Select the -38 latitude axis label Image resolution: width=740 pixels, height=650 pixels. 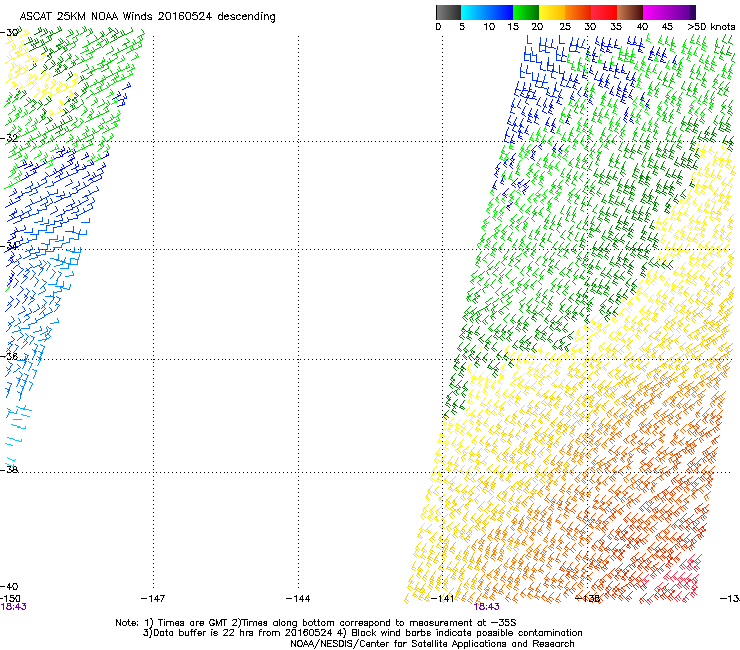tap(10, 468)
